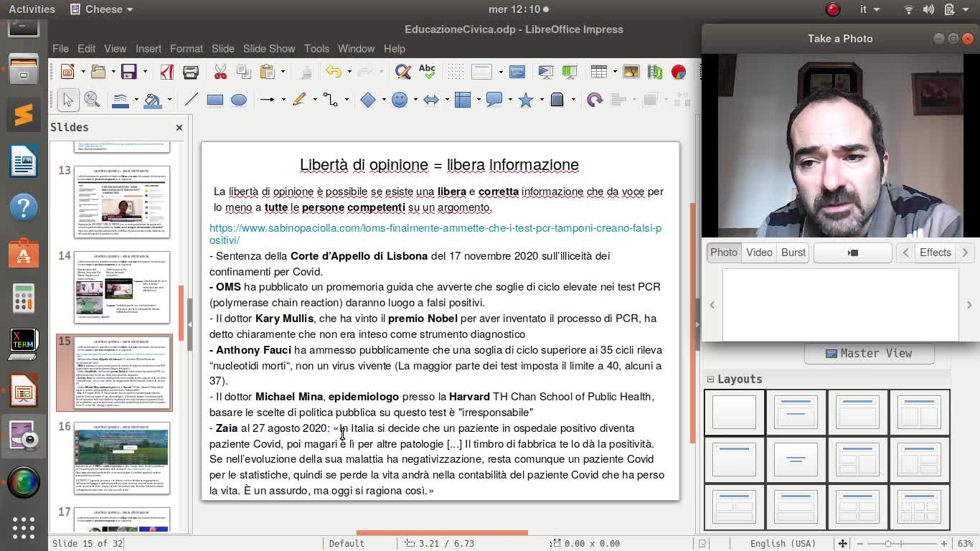Open the Fill Color dropdown arrow
Image resolution: width=980 pixels, height=551 pixels.
tap(169, 100)
